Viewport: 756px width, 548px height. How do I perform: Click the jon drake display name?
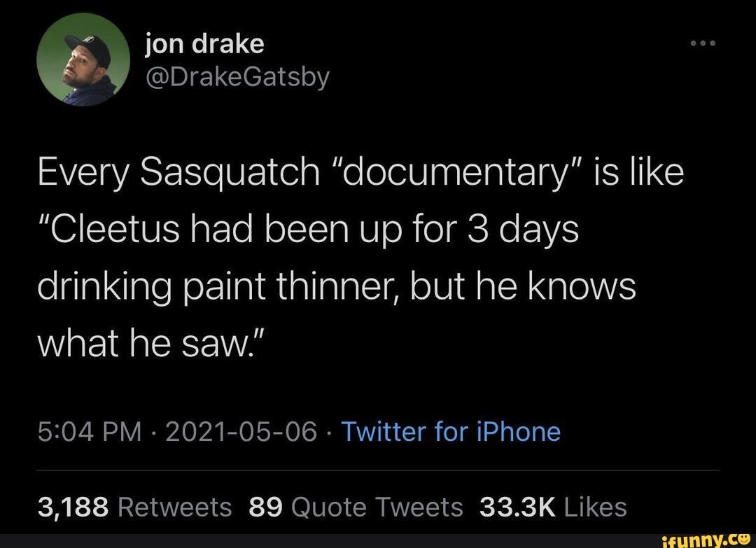pos(204,42)
